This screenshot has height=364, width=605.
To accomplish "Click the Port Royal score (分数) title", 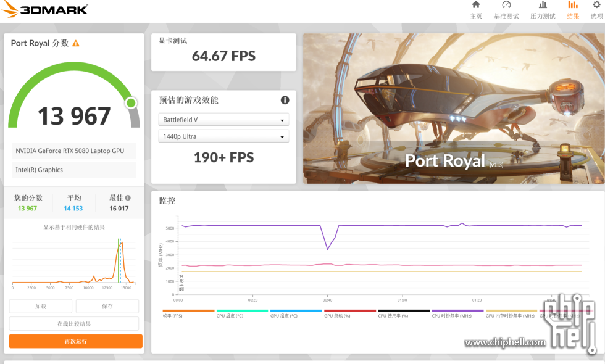I will [40, 43].
